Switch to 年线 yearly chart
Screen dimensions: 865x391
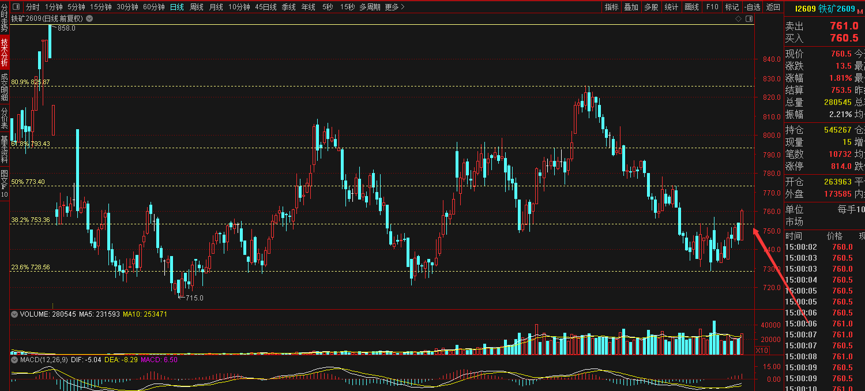click(x=308, y=7)
